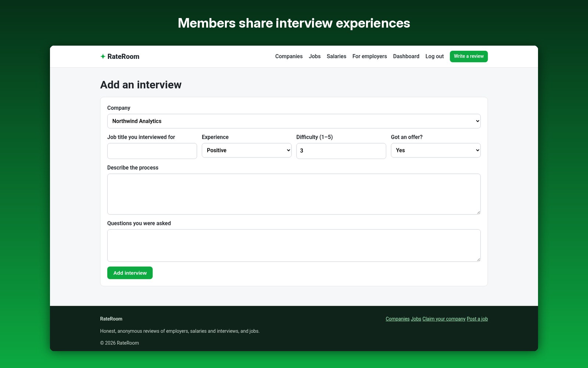Click the Got an offer? label
Screen dimensions: 588x368
pyautogui.click(x=406, y=137)
